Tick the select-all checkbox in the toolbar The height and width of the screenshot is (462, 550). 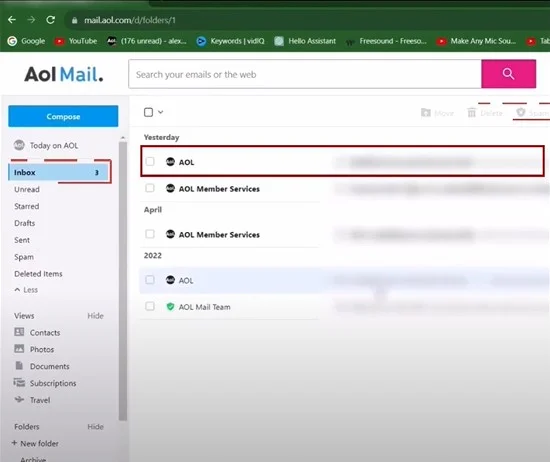148,112
